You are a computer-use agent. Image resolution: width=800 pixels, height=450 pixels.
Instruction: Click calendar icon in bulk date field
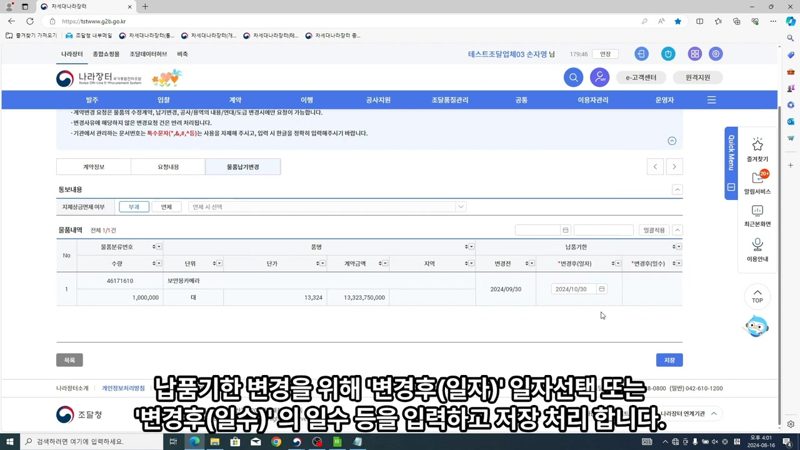565,230
